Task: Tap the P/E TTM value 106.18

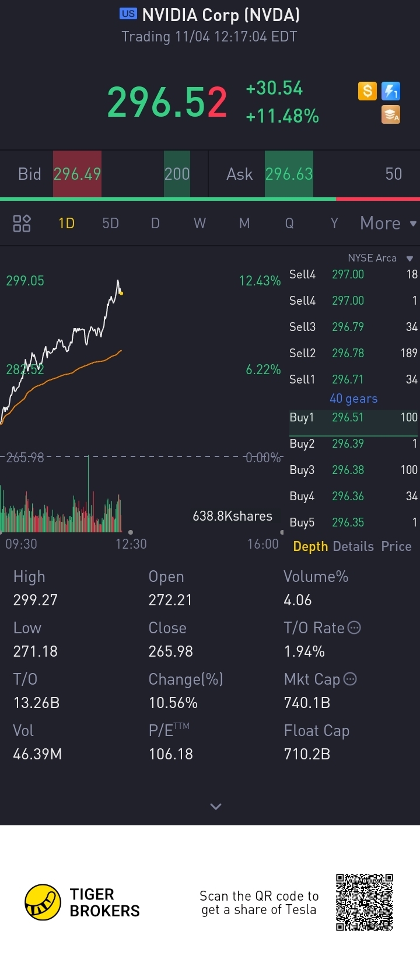Action: click(171, 754)
